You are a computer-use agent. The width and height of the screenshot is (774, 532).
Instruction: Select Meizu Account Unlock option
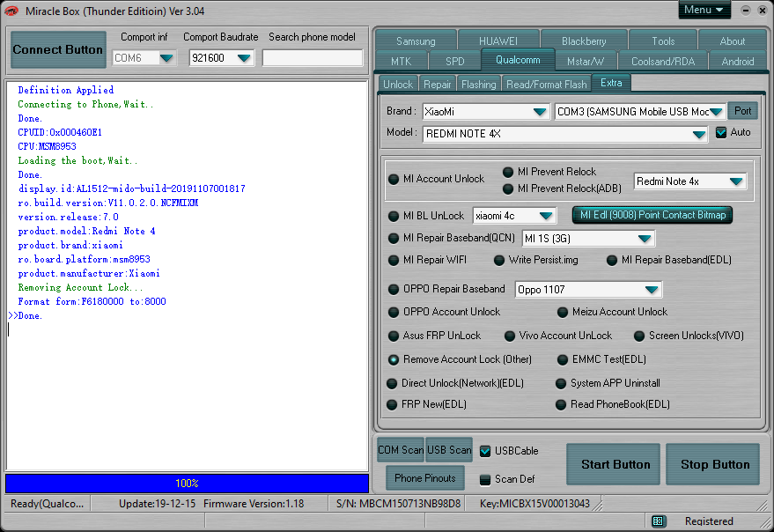pos(563,312)
